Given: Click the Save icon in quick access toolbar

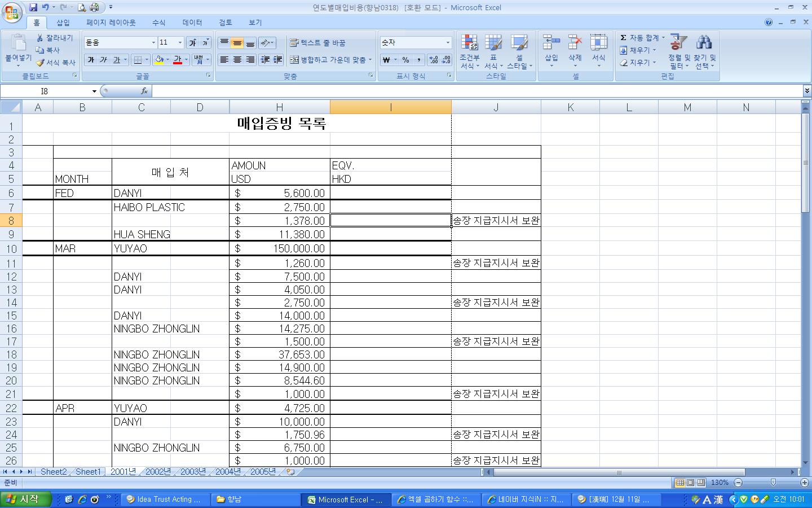Looking at the screenshot, I should coord(33,7).
